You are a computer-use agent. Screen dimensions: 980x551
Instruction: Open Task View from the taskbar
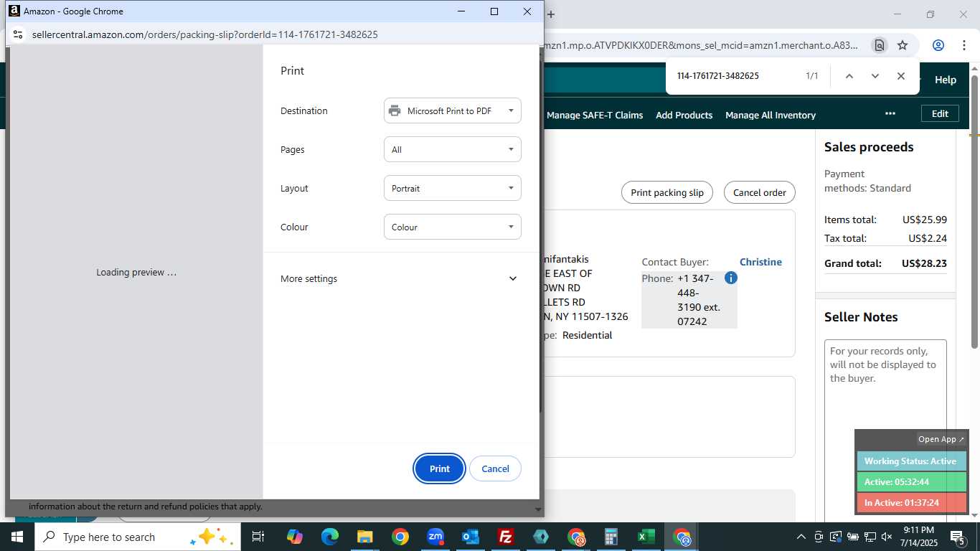coord(258,537)
